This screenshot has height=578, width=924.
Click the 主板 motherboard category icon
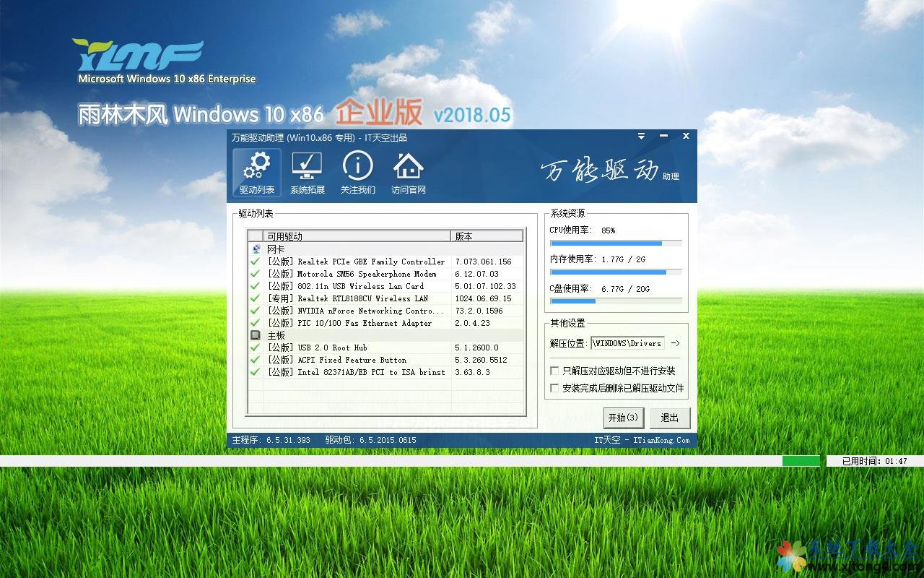coord(256,335)
